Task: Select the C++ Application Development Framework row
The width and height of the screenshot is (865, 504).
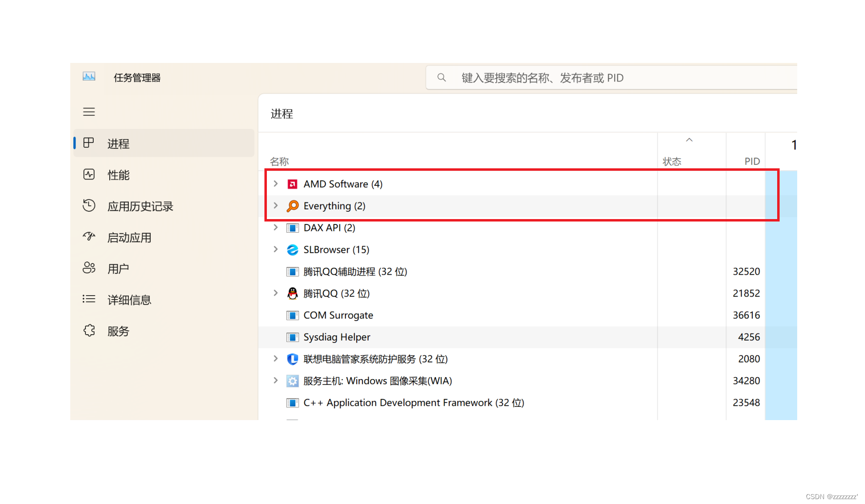Action: pos(527,403)
